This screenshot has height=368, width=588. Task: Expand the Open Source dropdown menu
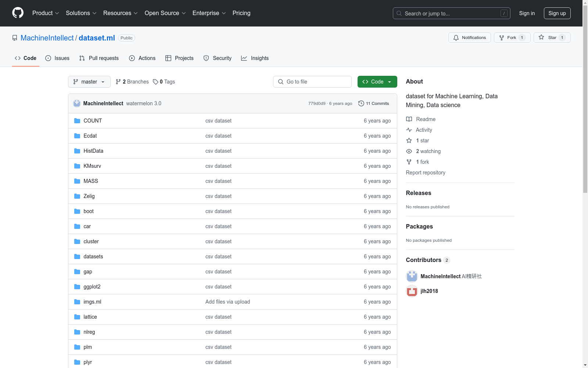pos(165,13)
